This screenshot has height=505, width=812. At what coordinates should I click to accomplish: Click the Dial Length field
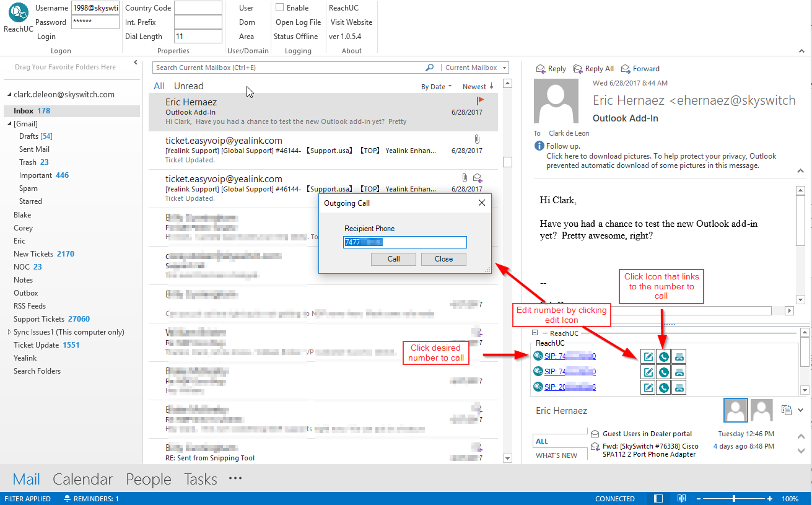[x=198, y=37]
